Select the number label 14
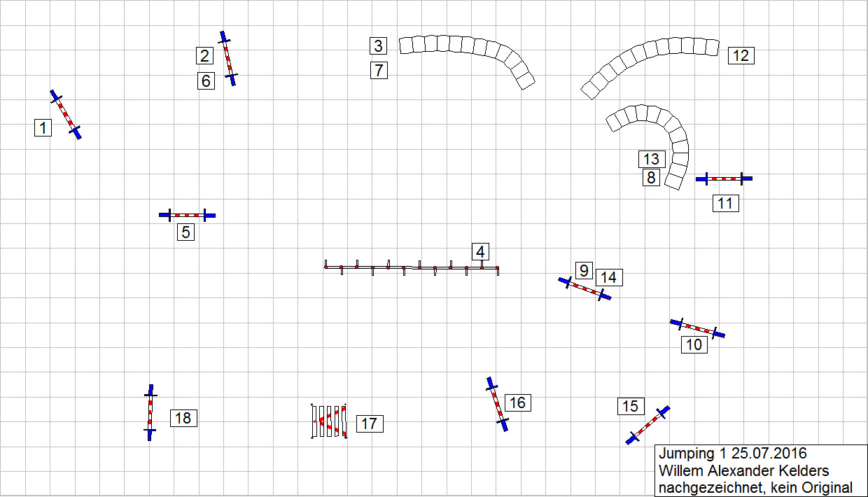Image resolution: width=868 pixels, height=497 pixels. (609, 277)
